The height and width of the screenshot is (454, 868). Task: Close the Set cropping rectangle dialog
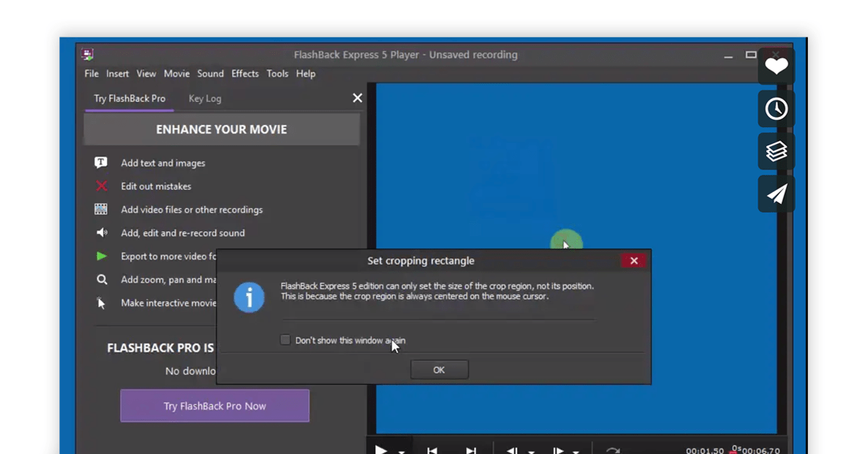634,261
